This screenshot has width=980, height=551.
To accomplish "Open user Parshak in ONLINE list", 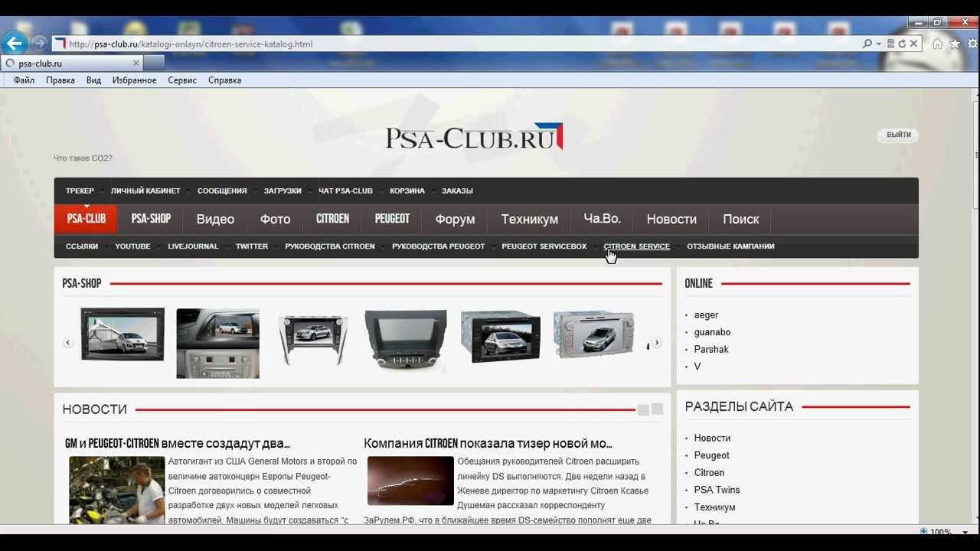I will click(x=711, y=349).
